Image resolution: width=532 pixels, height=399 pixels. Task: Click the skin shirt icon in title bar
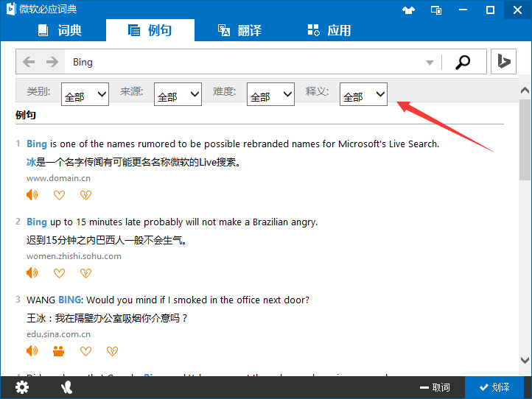408,10
